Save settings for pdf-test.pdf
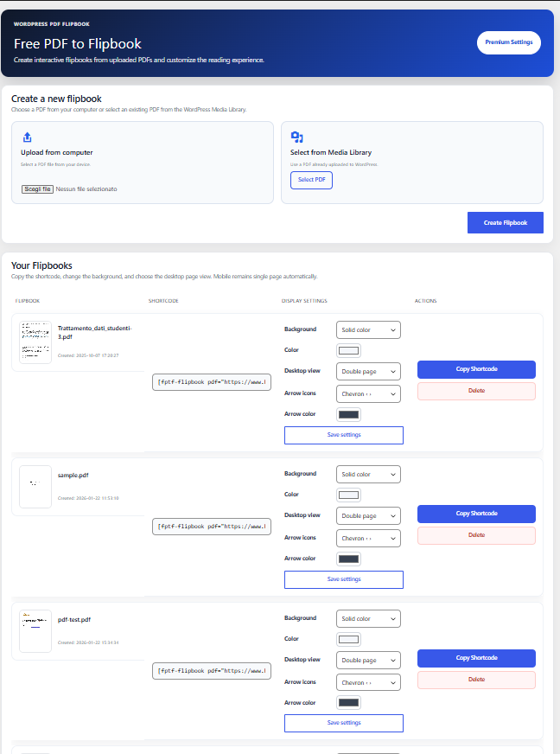This screenshot has height=754, width=560. [344, 723]
